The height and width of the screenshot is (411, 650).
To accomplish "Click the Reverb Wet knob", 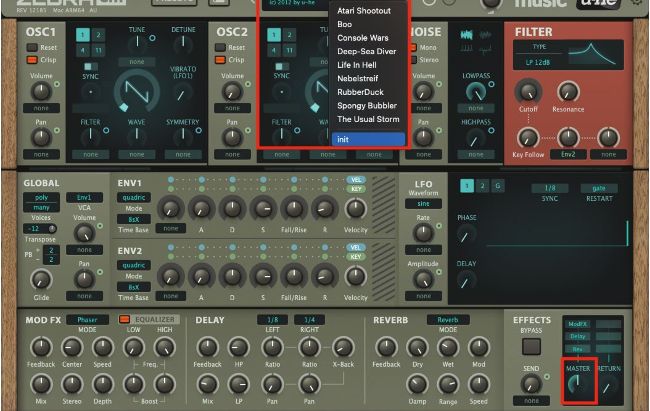I will pos(448,348).
